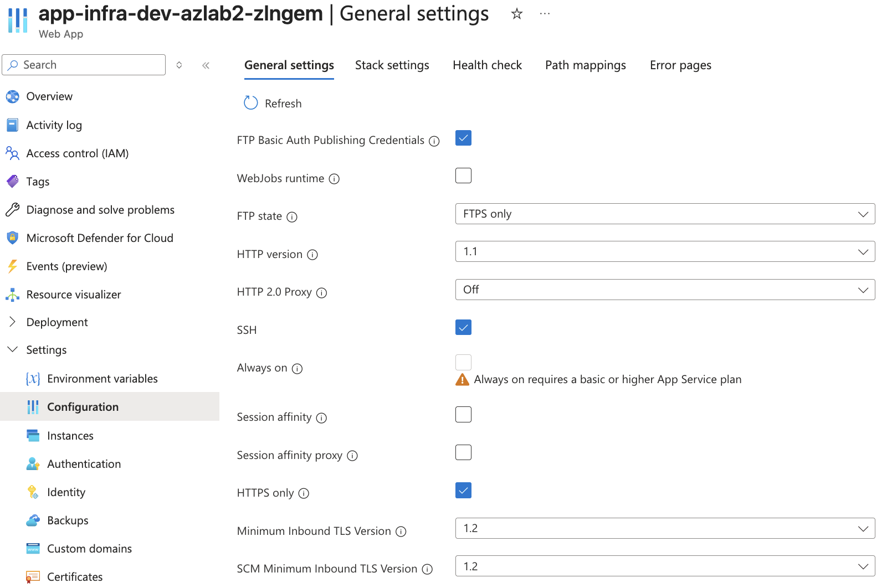Click the Authentication user icon
This screenshot has width=892, height=588.
(x=33, y=464)
